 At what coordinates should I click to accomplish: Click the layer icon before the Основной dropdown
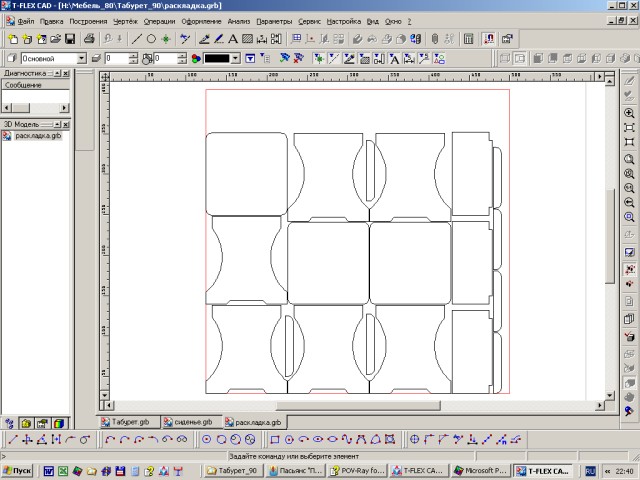pos(12,58)
